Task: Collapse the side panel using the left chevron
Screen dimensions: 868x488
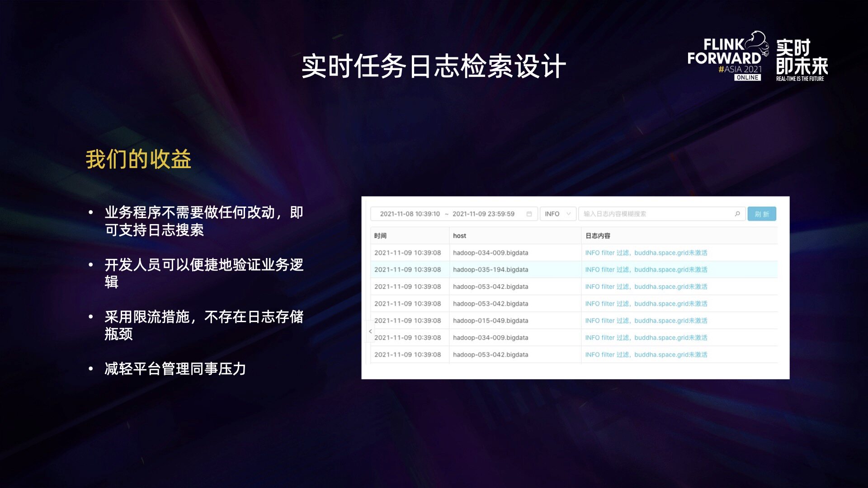Action: (x=370, y=331)
